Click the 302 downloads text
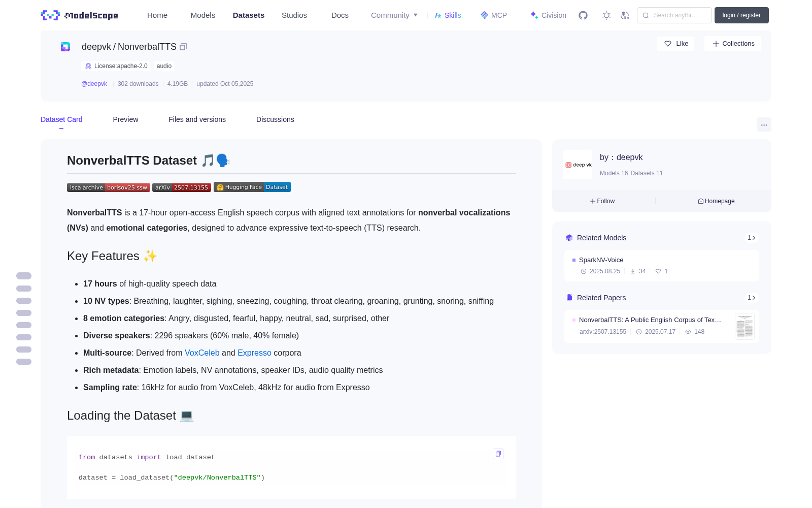This screenshot has width=812, height=508. click(138, 84)
